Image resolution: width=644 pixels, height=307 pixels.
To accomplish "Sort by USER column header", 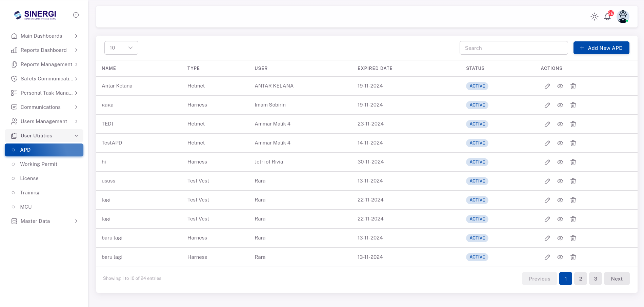I will coord(261,68).
